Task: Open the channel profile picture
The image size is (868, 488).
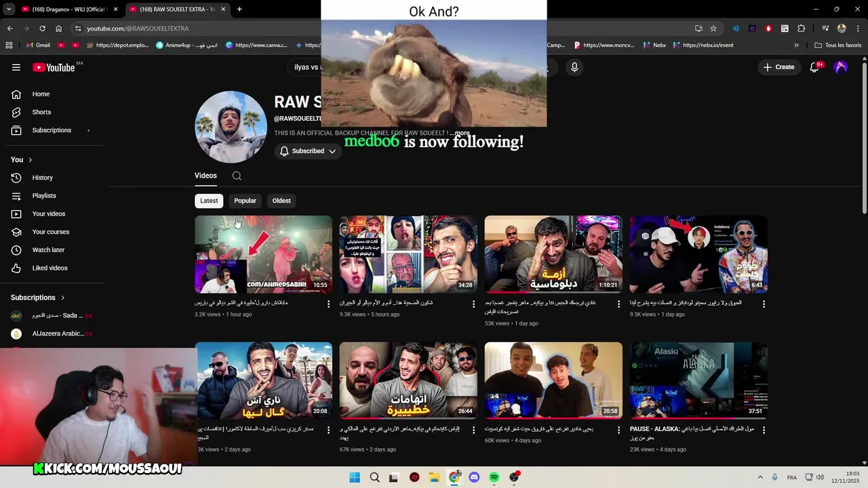Action: [x=231, y=127]
